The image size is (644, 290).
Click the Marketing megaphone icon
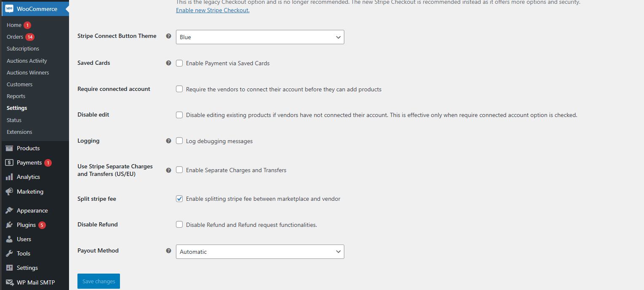tap(9, 192)
